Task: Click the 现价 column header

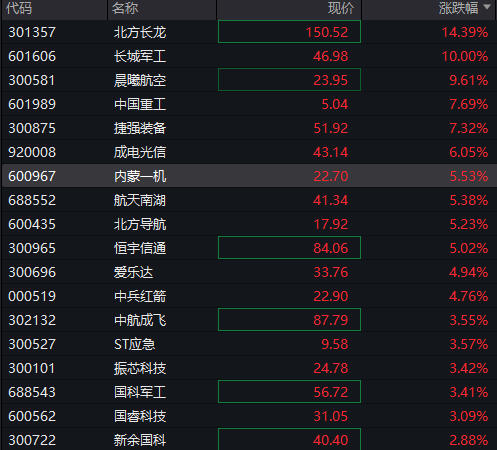Action: click(341, 8)
